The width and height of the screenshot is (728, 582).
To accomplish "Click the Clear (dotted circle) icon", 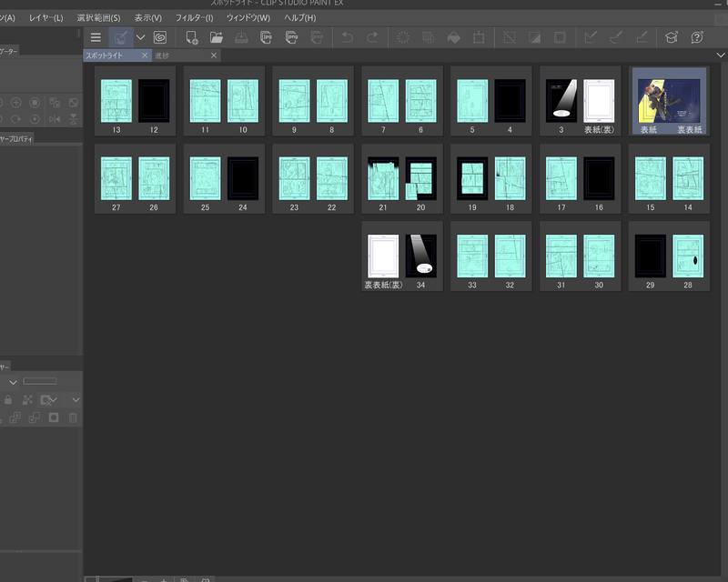I will (x=403, y=37).
